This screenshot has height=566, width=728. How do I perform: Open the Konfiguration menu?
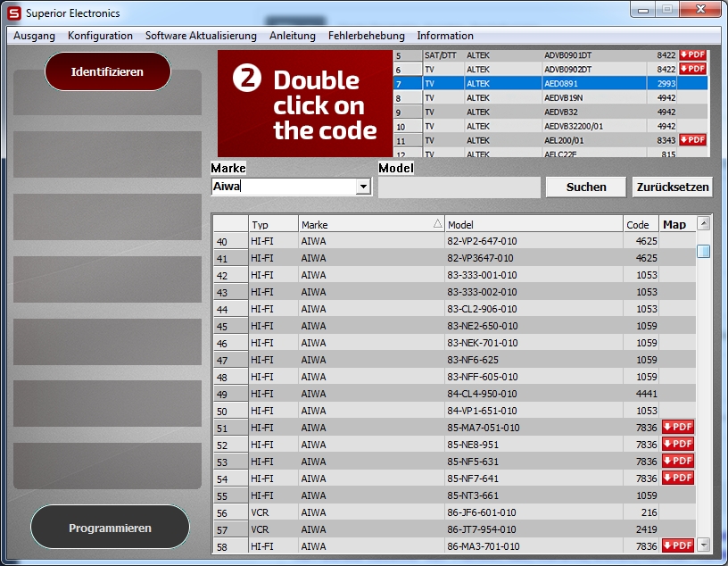[x=100, y=36]
